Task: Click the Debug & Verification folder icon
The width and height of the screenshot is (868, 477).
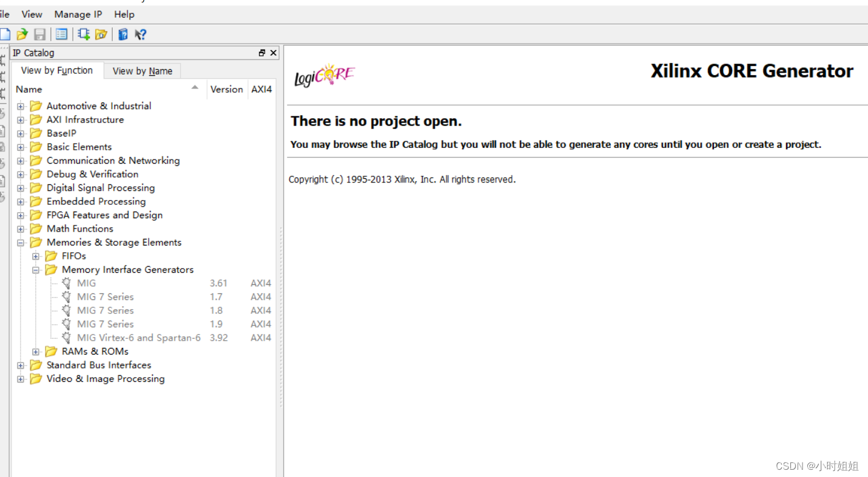Action: click(36, 175)
